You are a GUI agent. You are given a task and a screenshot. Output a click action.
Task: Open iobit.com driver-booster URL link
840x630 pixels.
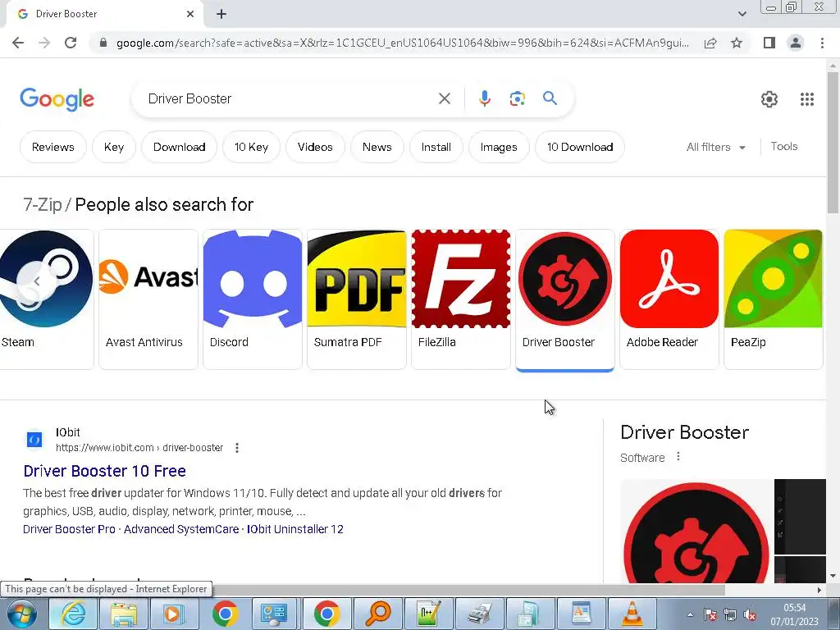coord(139,448)
